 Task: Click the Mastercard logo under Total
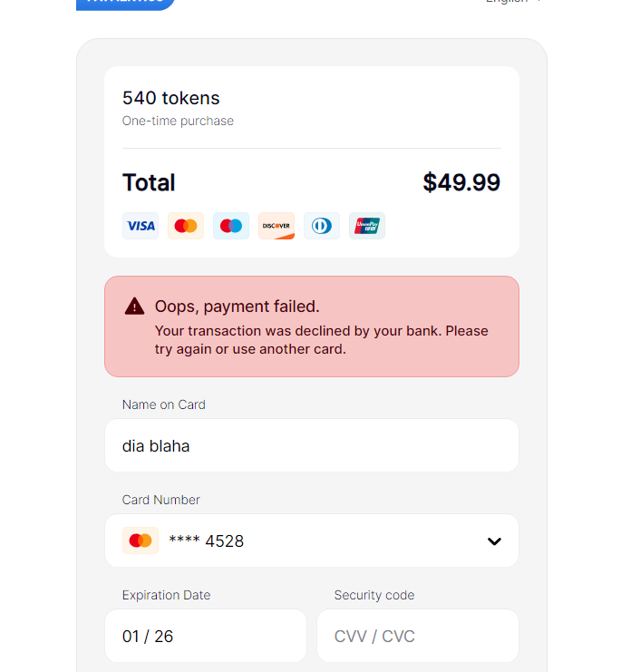coord(186,226)
